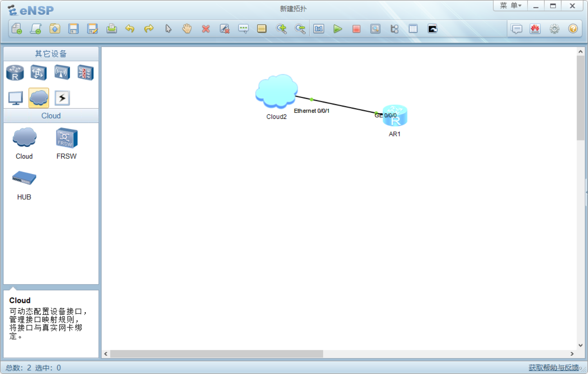Viewport: 588px width, 374px height.
Task: Open the 菜单 dropdown menu
Action: (x=510, y=6)
